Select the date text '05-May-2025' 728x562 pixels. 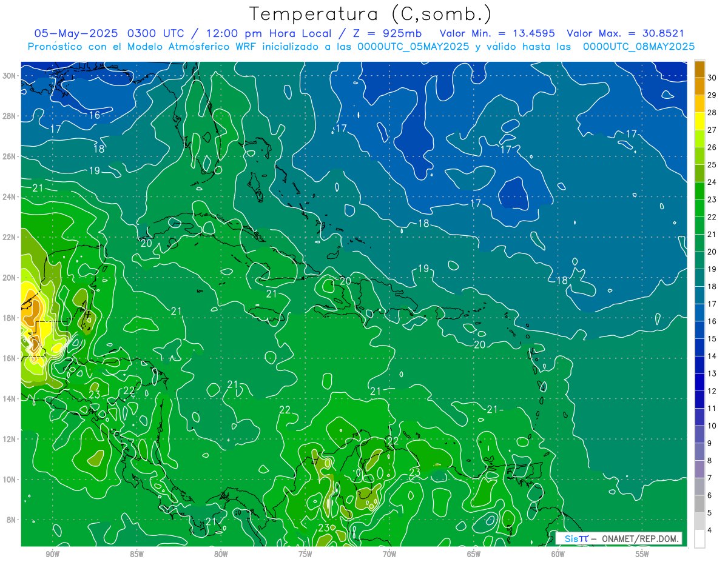point(75,34)
